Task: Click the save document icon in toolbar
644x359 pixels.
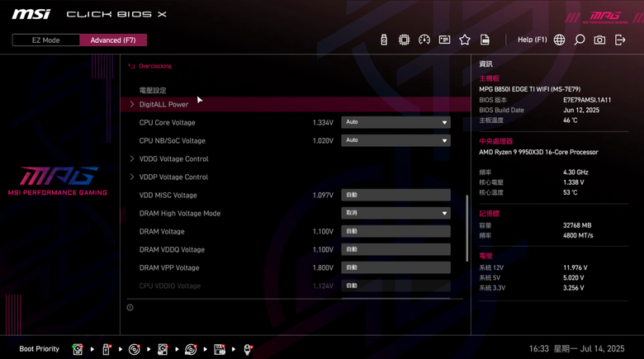Action: point(485,40)
